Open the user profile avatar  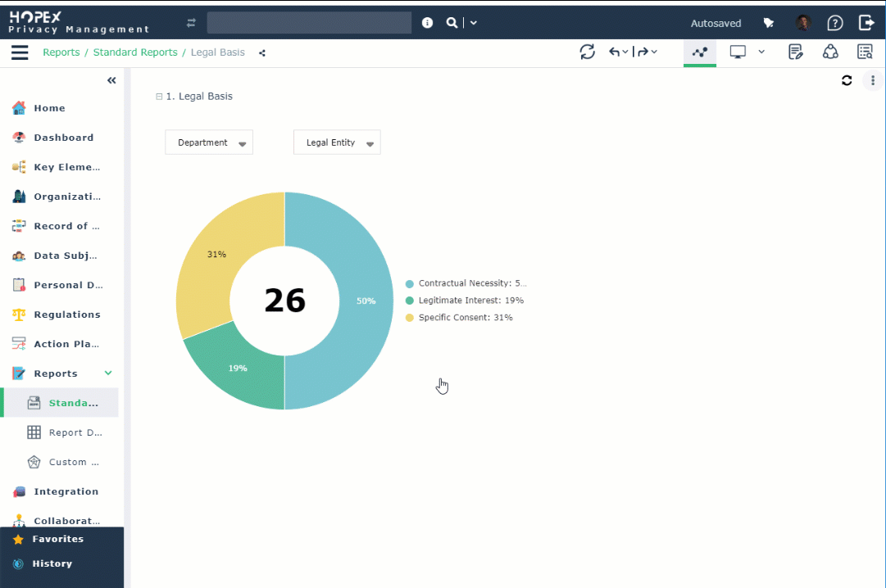tap(803, 23)
